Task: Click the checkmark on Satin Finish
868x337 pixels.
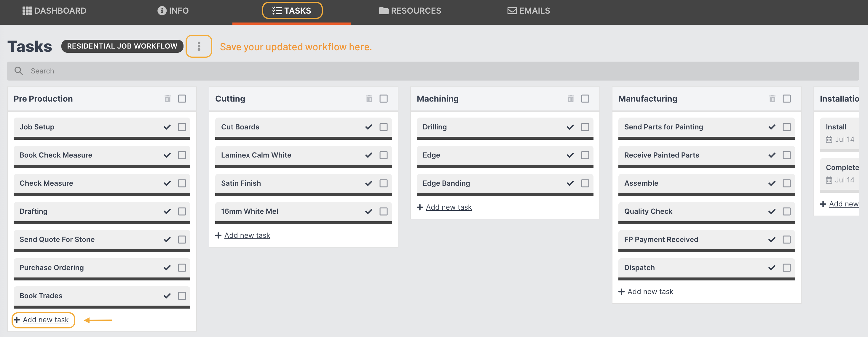Action: tap(368, 183)
